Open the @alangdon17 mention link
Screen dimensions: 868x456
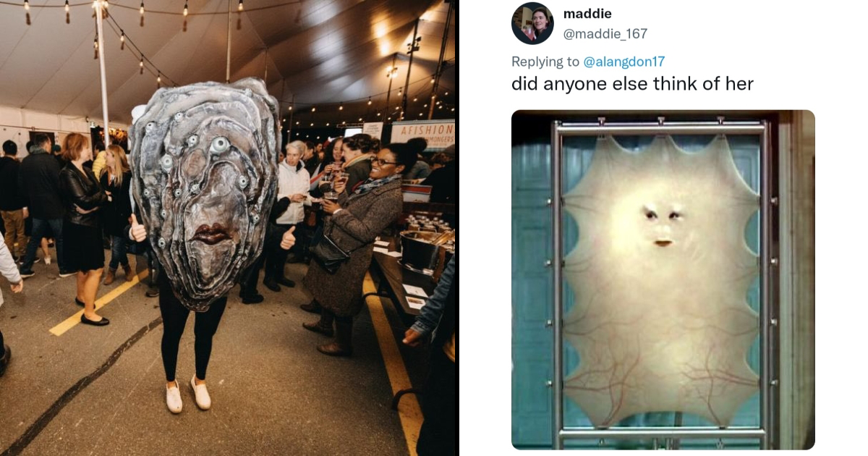[x=624, y=62]
